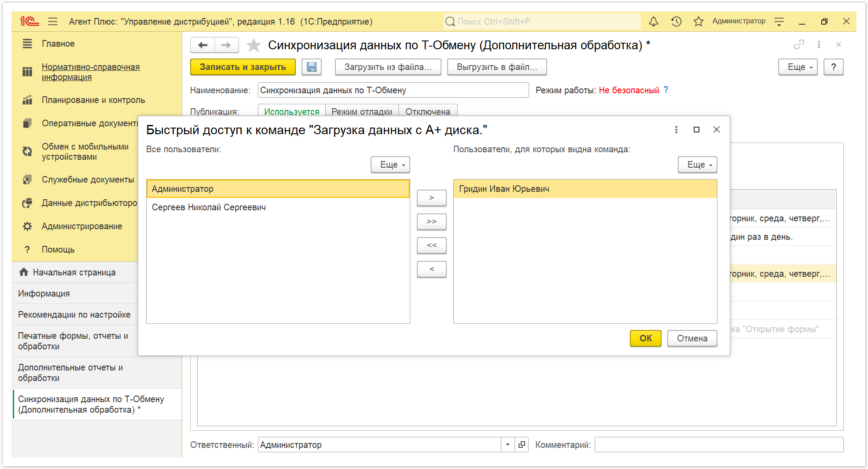Click the home icon of Начальная страница
Screen dimensions: 868x469
24,272
